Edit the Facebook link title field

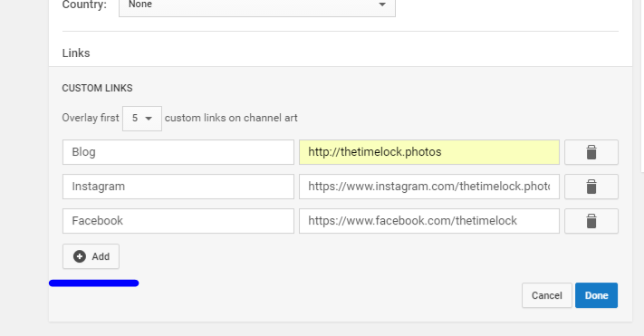pos(178,221)
